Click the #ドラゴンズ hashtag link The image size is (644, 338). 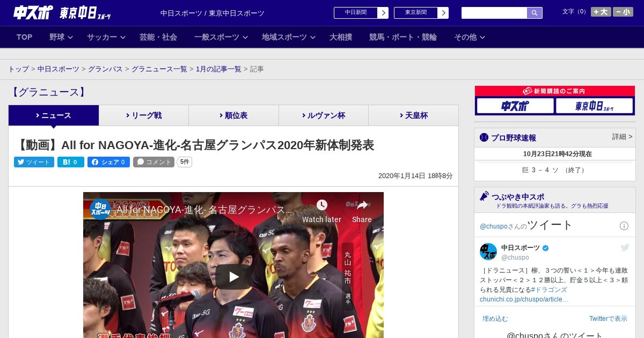548,290
